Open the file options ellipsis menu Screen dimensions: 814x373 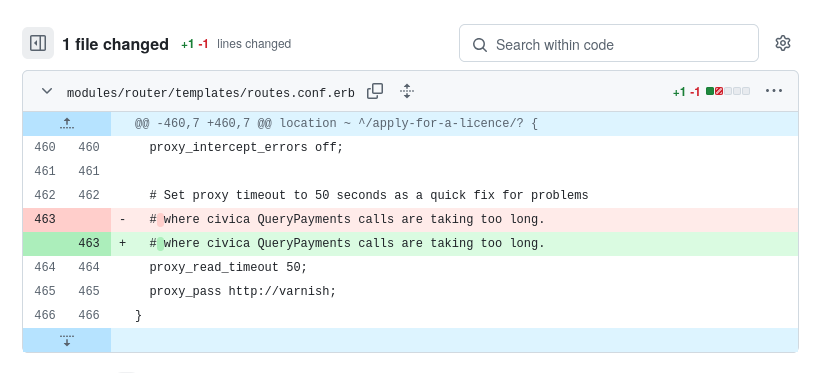774,91
